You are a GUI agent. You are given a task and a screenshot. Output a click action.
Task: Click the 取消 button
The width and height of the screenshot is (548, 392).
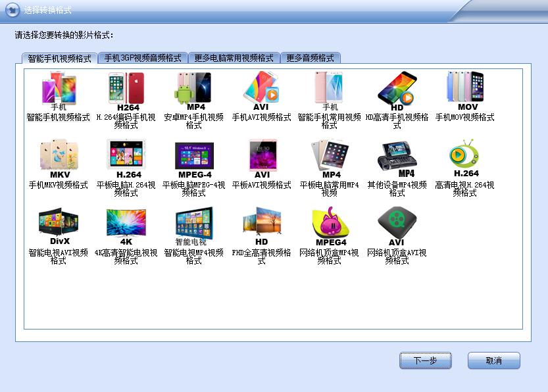coord(494,360)
